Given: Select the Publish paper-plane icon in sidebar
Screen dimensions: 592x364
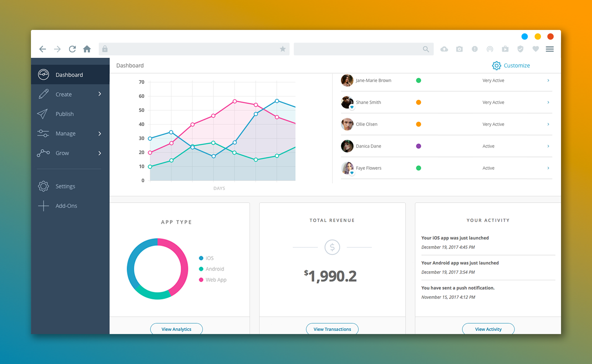Looking at the screenshot, I should tap(43, 114).
